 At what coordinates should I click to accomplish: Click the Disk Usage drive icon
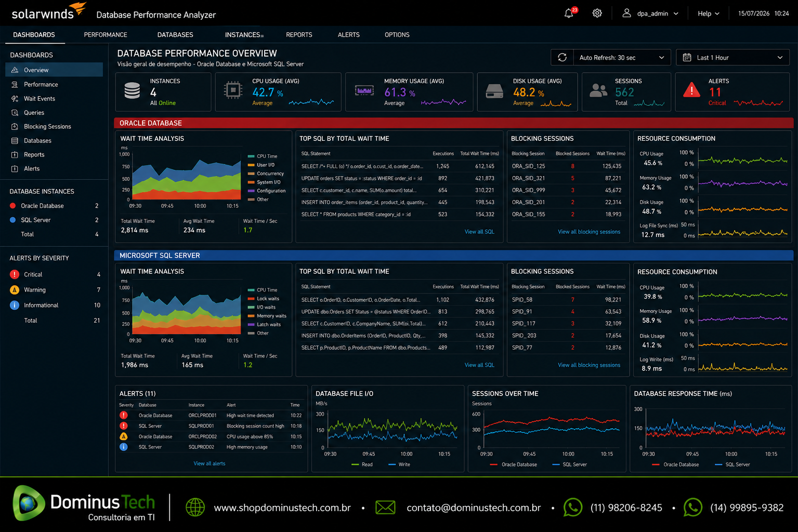494,91
